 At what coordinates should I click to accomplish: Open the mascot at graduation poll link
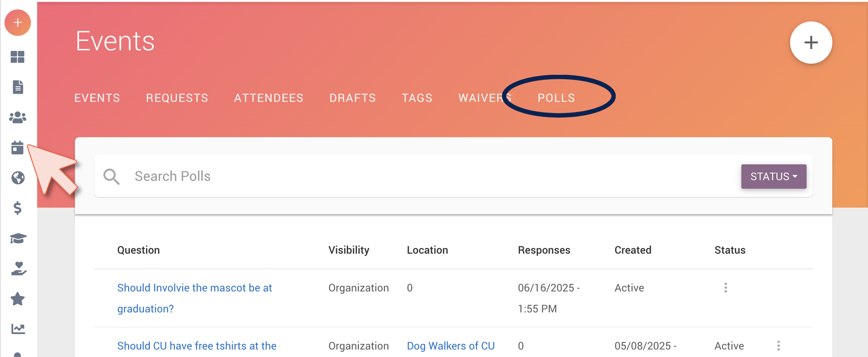(x=195, y=298)
